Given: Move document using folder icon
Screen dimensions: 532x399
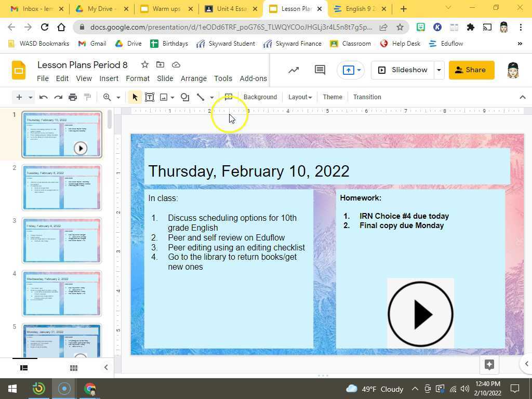Looking at the screenshot, I should 160,64.
